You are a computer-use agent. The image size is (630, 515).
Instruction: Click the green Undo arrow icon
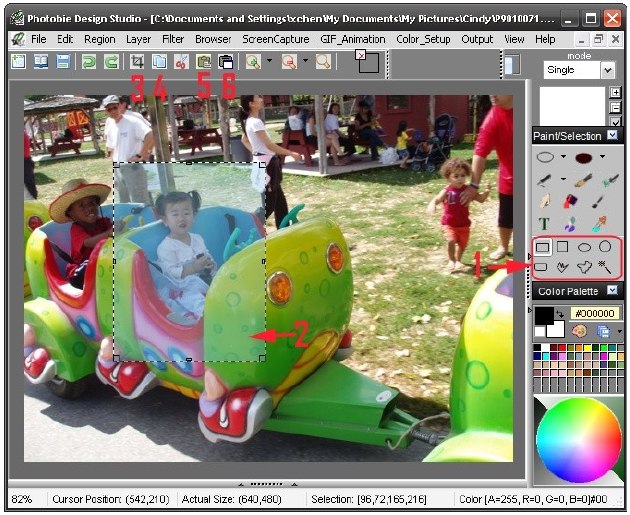88,61
